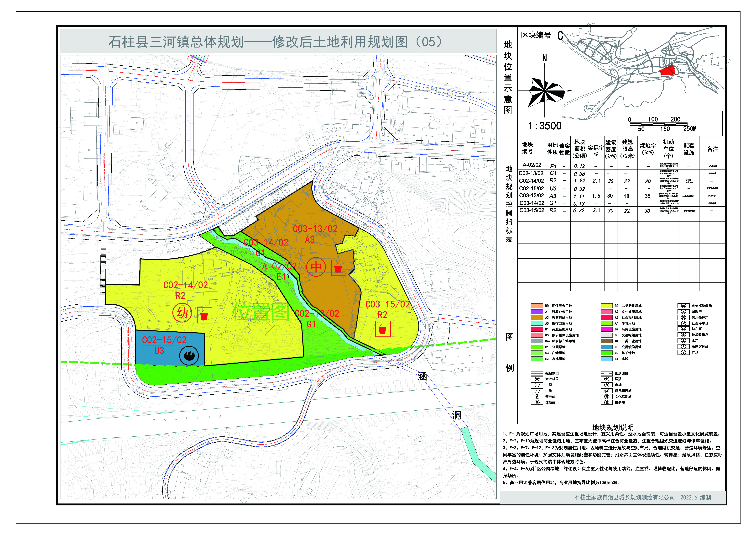
Task: Select the 敬老院 legend icon
Action: pyautogui.click(x=606, y=403)
